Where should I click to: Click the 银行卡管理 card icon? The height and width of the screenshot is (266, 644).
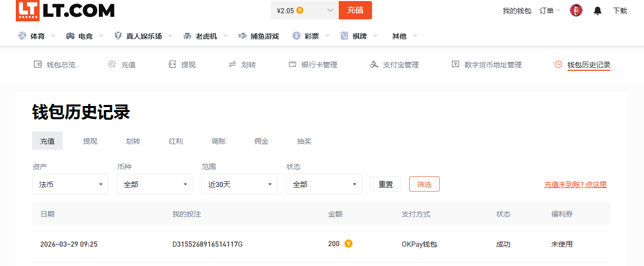(292, 65)
